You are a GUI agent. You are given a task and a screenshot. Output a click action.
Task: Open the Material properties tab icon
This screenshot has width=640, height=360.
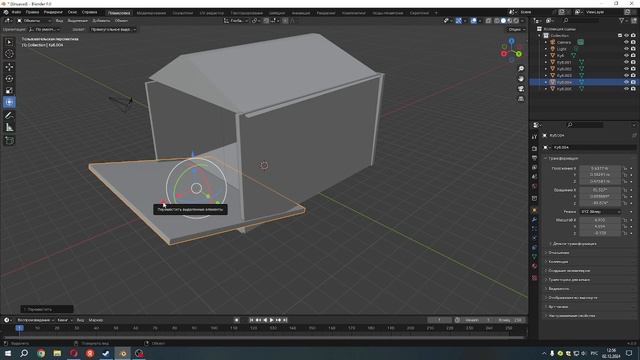[534, 266]
